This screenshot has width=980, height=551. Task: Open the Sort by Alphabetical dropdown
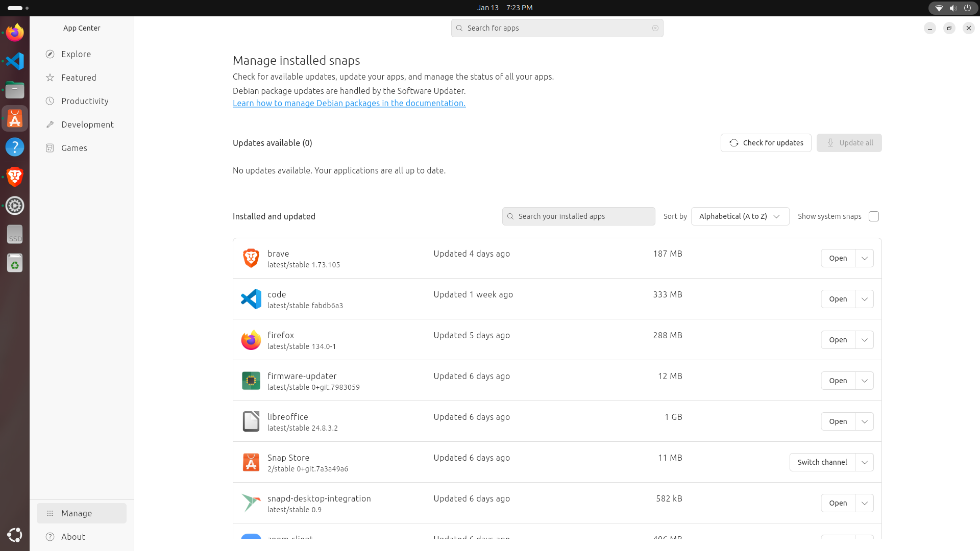pos(740,216)
